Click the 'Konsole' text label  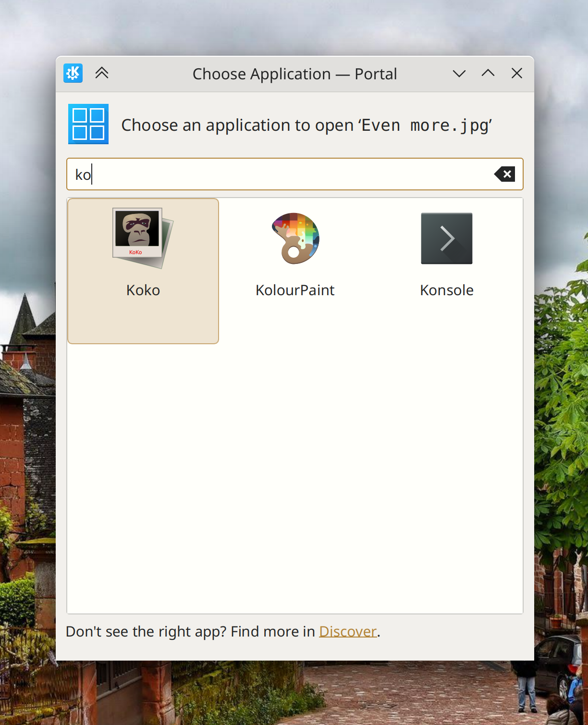[x=447, y=290]
